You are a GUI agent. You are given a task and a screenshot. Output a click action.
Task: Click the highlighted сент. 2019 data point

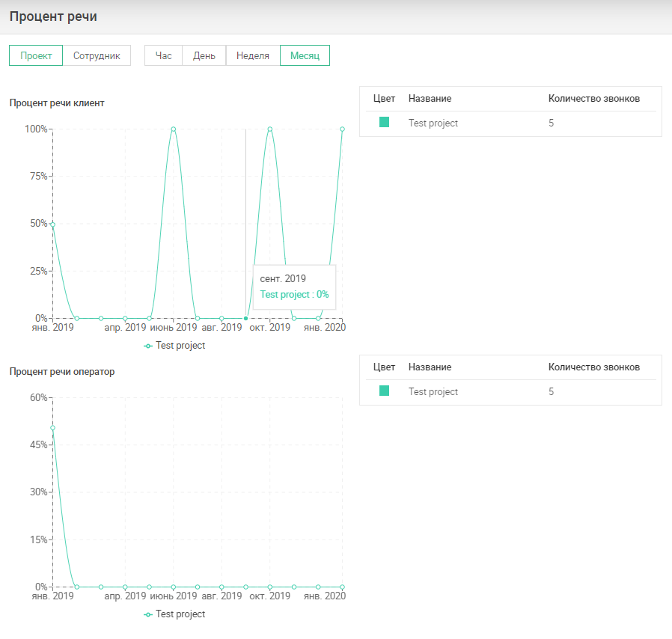pyautogui.click(x=245, y=319)
